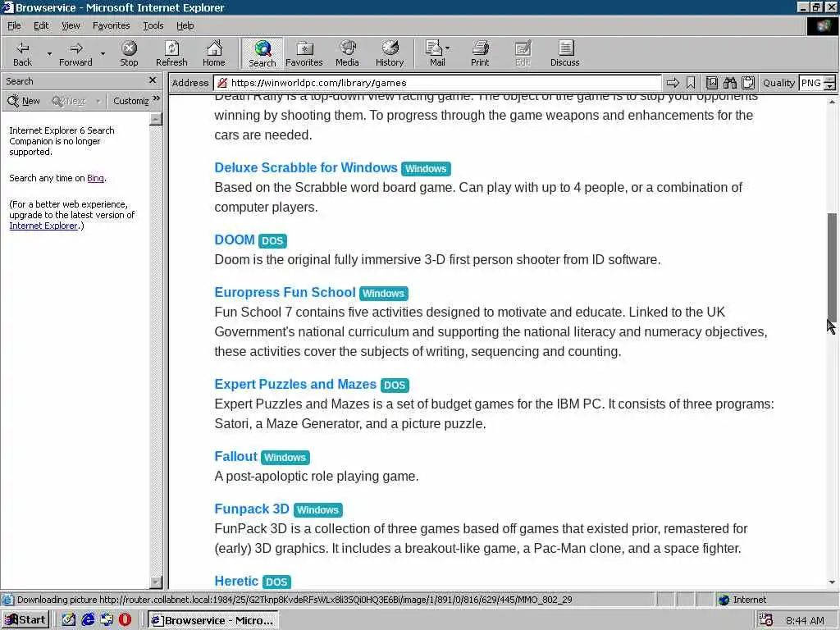Screen dimensions: 840x630
Task: Click the DOS tag beside Expert Puzzles
Action: click(395, 386)
